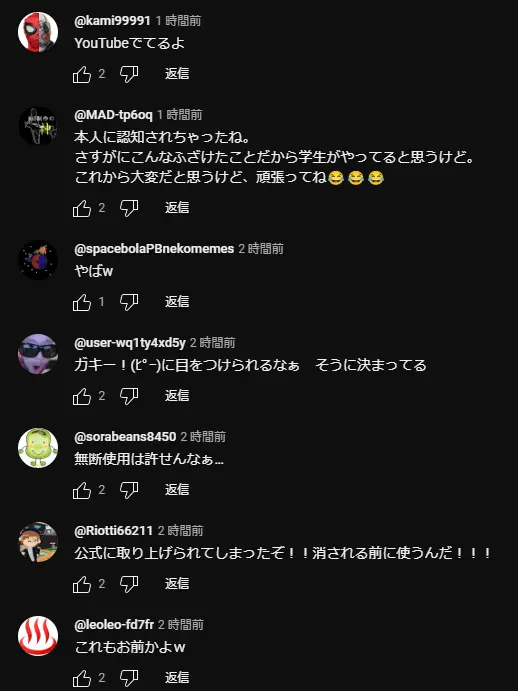Viewport: 518px width, 691px height.
Task: Like the comment by @kami99991
Action: [82, 74]
